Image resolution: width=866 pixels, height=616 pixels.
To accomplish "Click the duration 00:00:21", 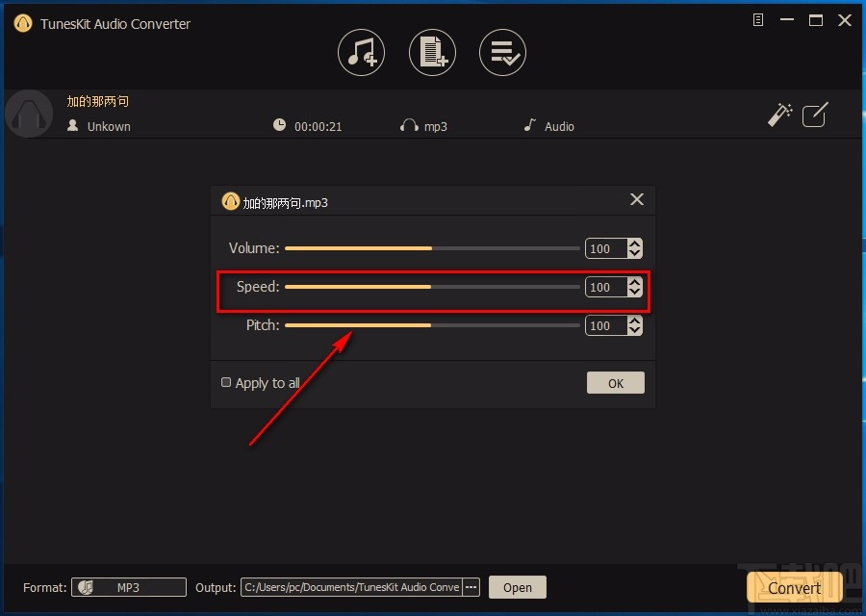I will click(x=318, y=126).
